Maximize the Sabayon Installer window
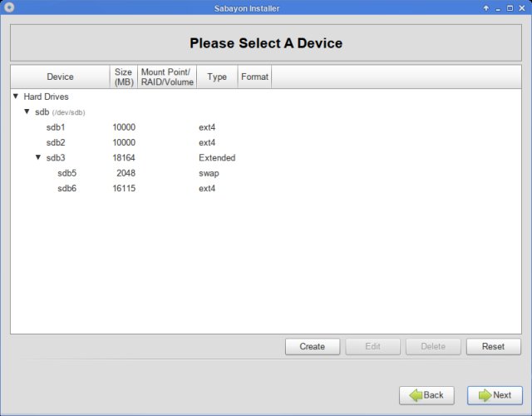 510,8
